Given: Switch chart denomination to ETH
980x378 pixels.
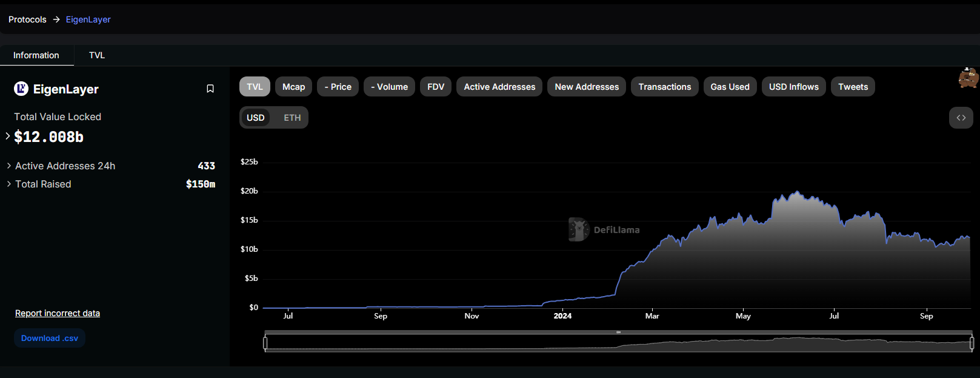Looking at the screenshot, I should coord(292,118).
